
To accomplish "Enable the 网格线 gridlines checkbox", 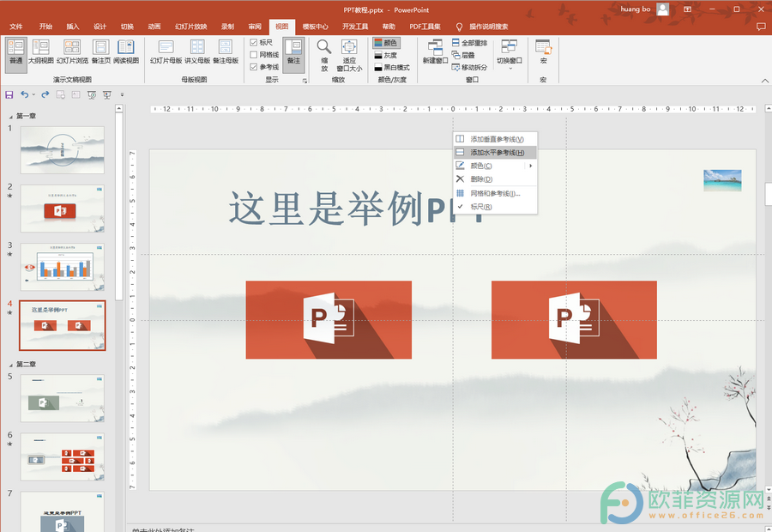I will [254, 55].
